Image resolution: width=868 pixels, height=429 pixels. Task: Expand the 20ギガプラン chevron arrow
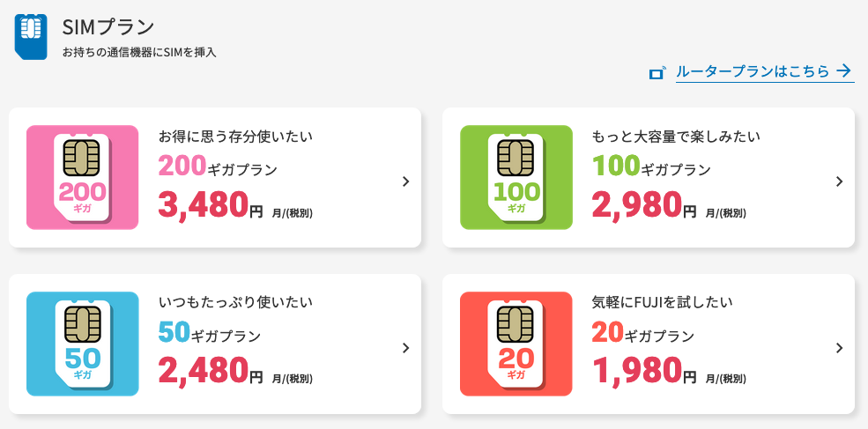[x=839, y=348]
